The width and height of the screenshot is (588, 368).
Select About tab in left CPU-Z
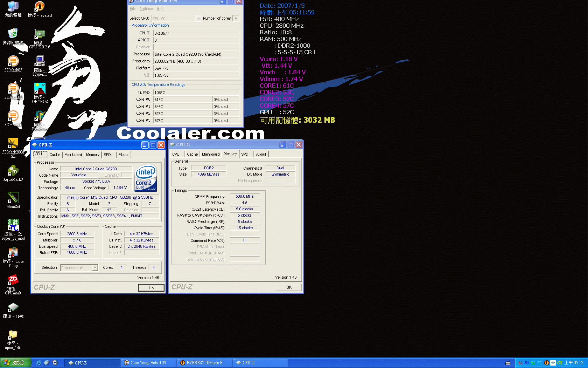[x=124, y=155]
